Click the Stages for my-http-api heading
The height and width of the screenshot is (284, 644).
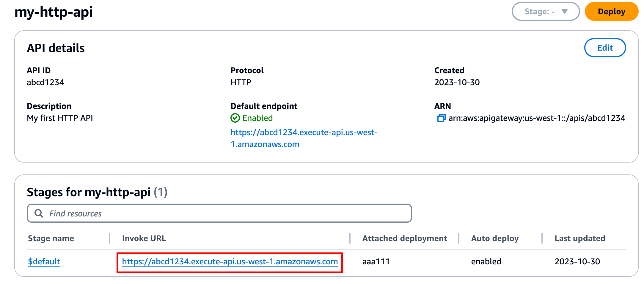pos(97,192)
